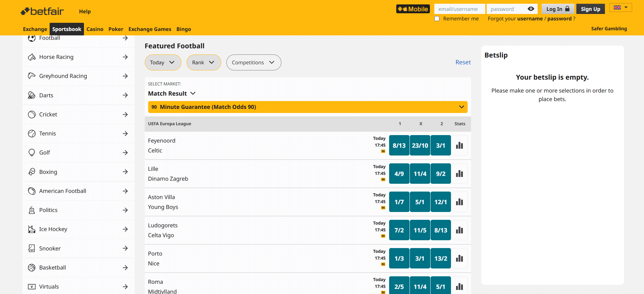Image resolution: width=644 pixels, height=294 pixels.
Task: Click the Horse Racing arrow
Action: point(125,57)
